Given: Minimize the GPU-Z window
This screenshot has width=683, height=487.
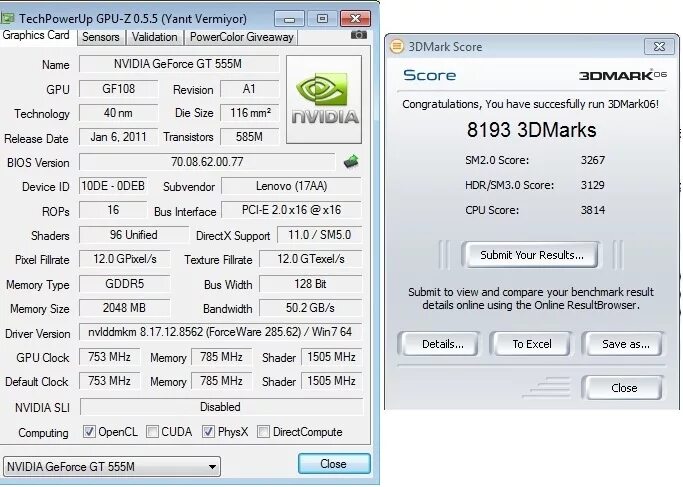Looking at the screenshot, I should 289,19.
